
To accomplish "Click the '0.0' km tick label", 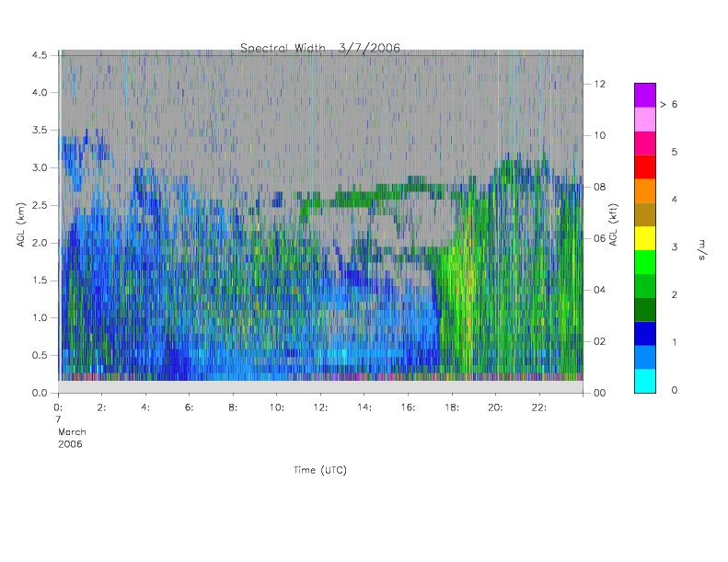I will coord(40,393).
